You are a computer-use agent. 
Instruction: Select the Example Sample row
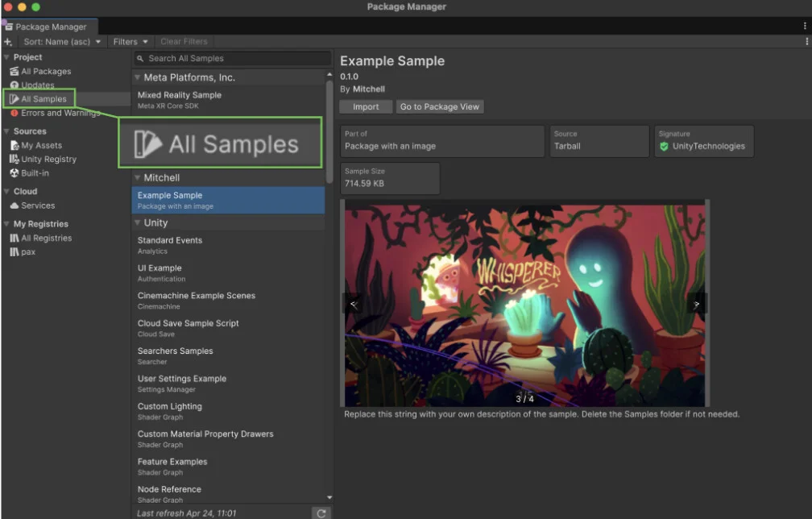click(x=229, y=201)
